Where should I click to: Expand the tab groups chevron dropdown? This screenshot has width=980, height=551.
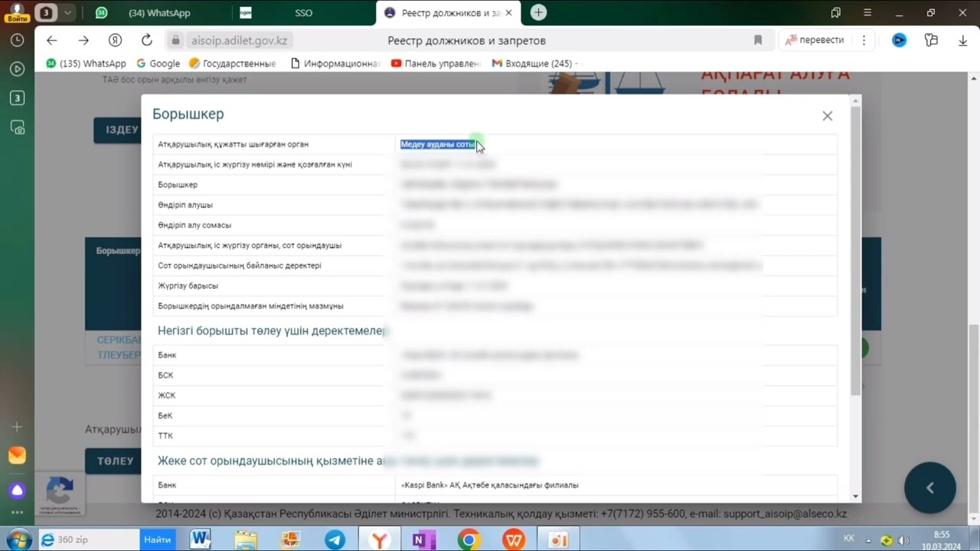[x=68, y=13]
